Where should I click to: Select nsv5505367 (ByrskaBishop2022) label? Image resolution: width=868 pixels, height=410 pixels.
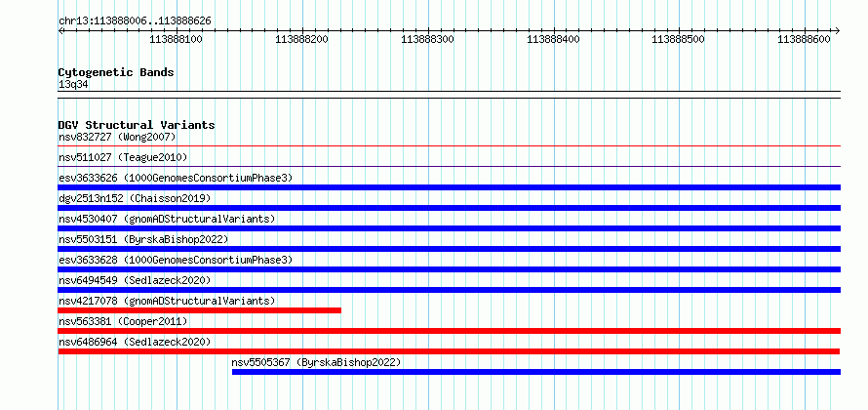click(x=316, y=362)
